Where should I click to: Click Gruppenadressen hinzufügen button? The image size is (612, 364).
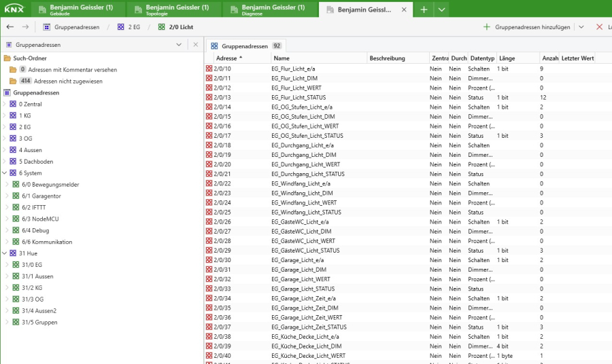pyautogui.click(x=527, y=27)
